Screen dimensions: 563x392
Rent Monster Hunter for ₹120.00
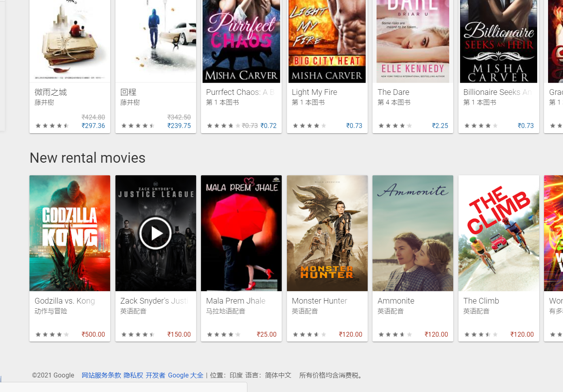pos(351,334)
